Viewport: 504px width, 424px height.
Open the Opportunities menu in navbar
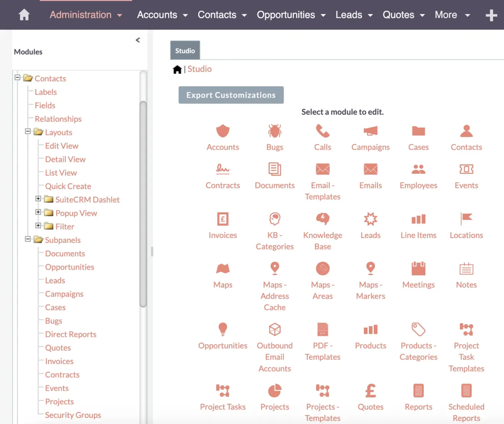coord(291,15)
